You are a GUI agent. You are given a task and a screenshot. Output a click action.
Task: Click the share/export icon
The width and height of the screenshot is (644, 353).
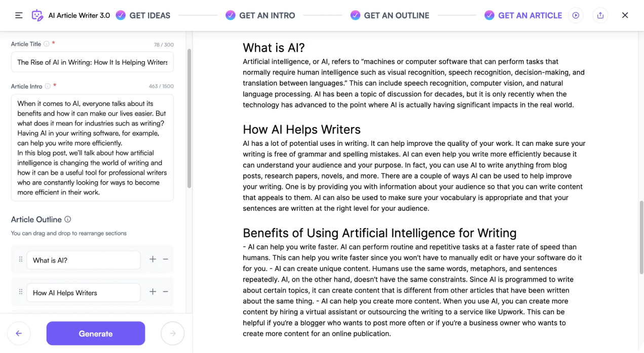click(x=600, y=15)
